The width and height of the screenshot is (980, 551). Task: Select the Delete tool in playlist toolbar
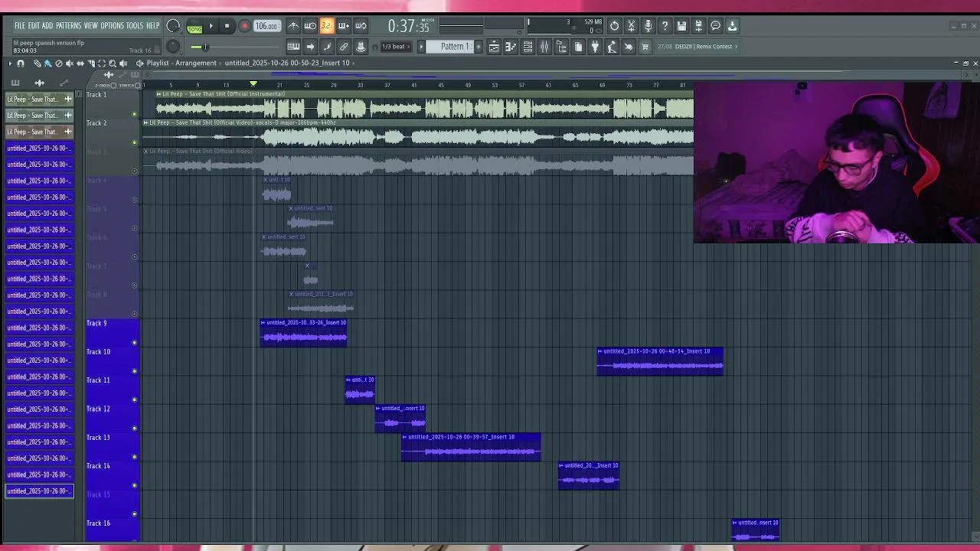click(59, 63)
